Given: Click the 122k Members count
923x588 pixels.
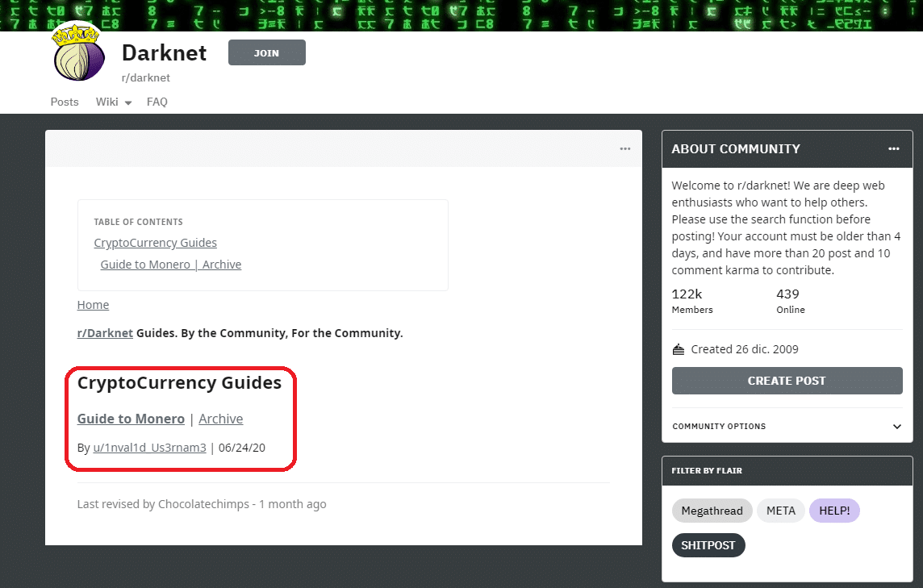Looking at the screenshot, I should coord(692,301).
